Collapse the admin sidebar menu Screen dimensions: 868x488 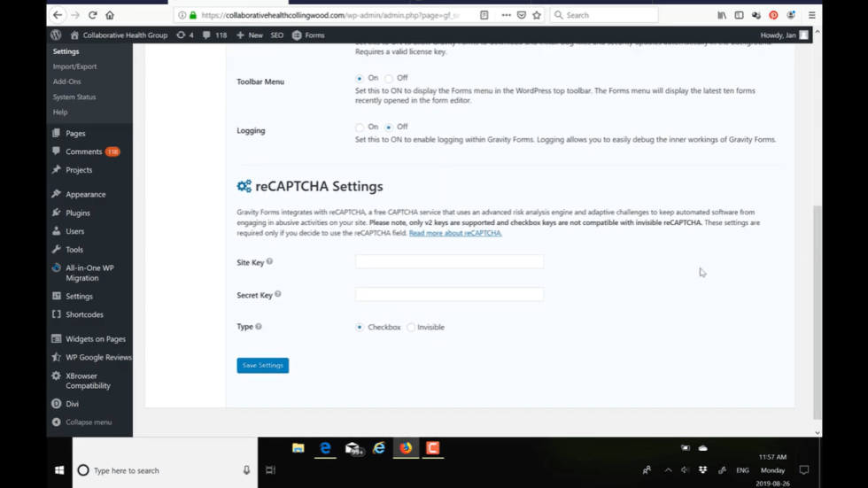82,422
